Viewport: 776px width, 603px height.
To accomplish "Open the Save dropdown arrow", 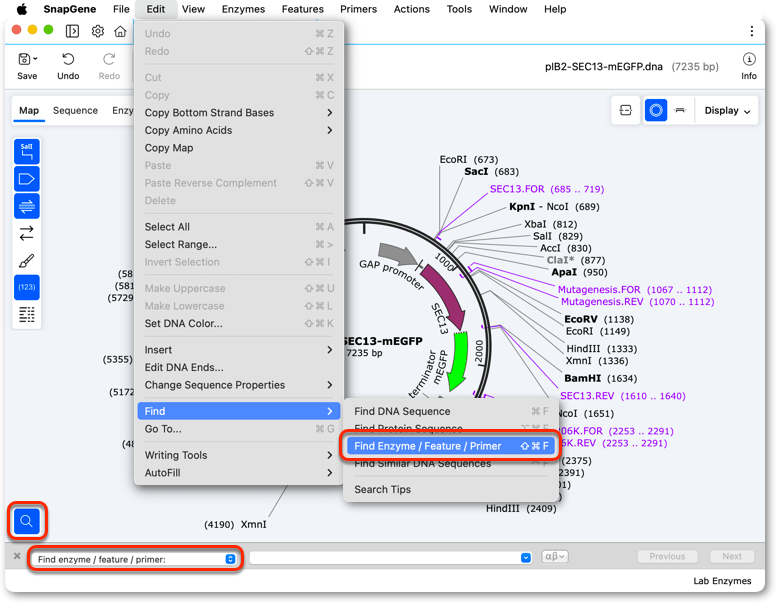I will pyautogui.click(x=35, y=59).
